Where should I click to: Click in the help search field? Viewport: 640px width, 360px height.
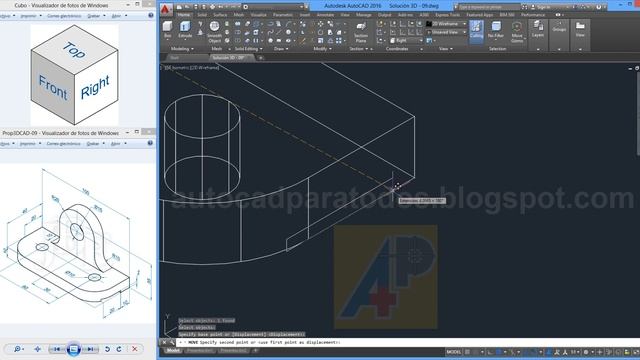[x=488, y=7]
